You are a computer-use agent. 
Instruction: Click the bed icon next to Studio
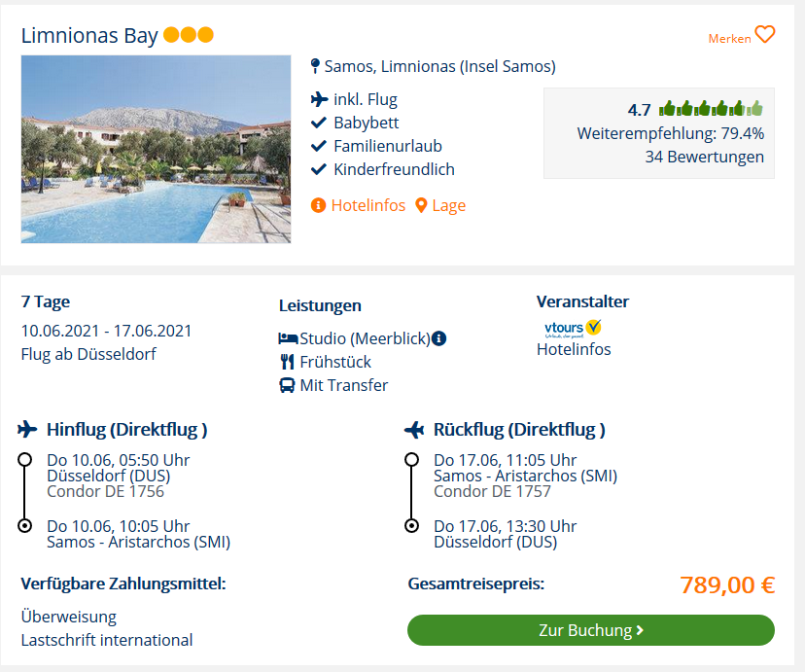(x=288, y=338)
